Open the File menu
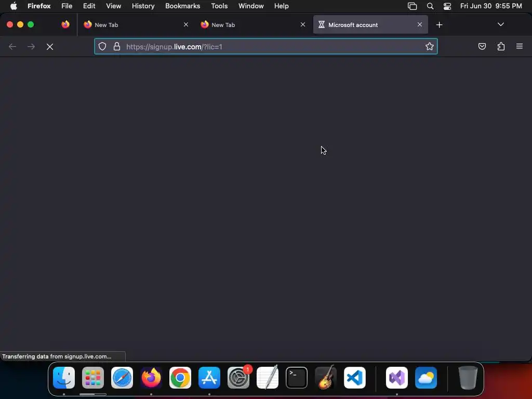 pos(67,6)
